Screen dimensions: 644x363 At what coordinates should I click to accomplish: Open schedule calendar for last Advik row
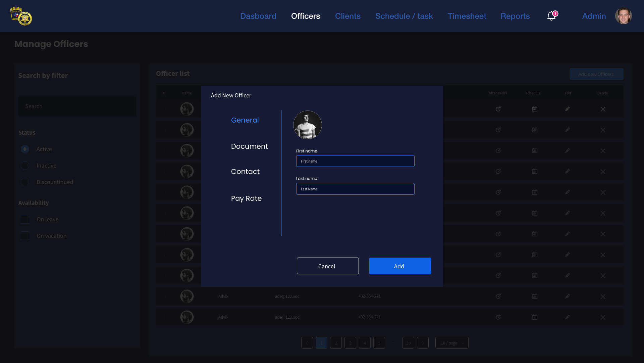(534, 317)
